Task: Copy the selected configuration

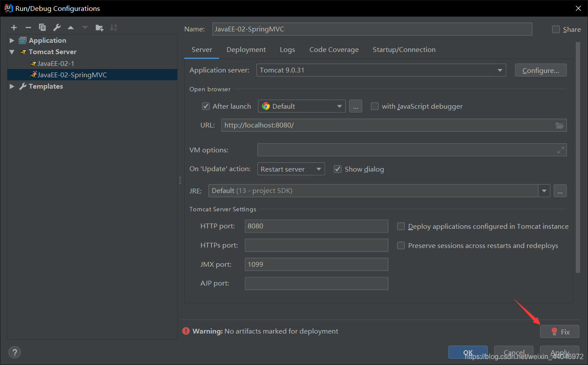Action: click(42, 28)
